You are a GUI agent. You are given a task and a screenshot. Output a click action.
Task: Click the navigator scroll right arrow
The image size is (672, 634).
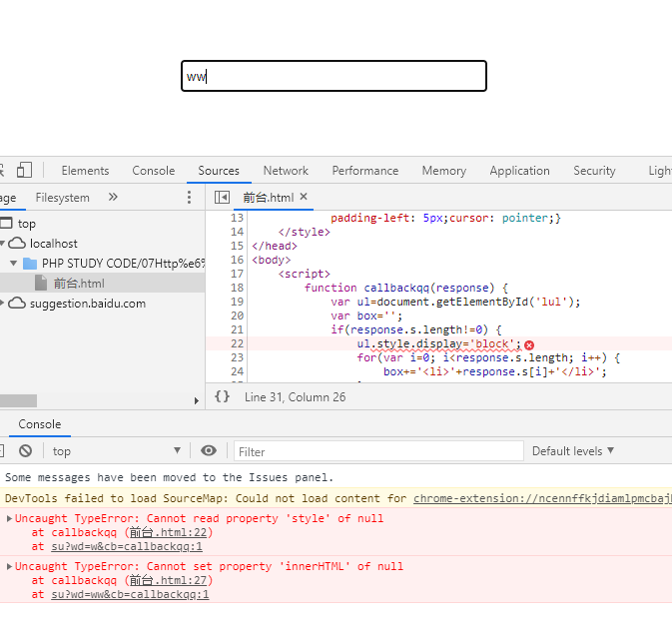point(197,400)
